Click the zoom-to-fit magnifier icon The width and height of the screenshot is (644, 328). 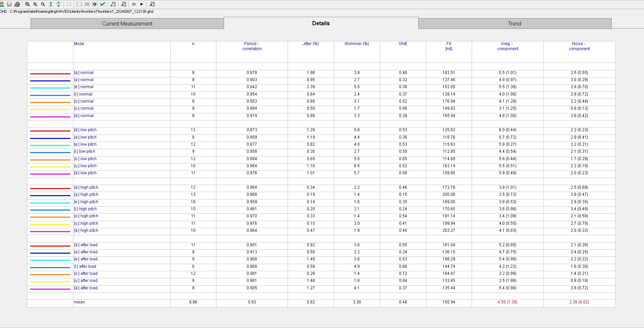click(28, 4)
